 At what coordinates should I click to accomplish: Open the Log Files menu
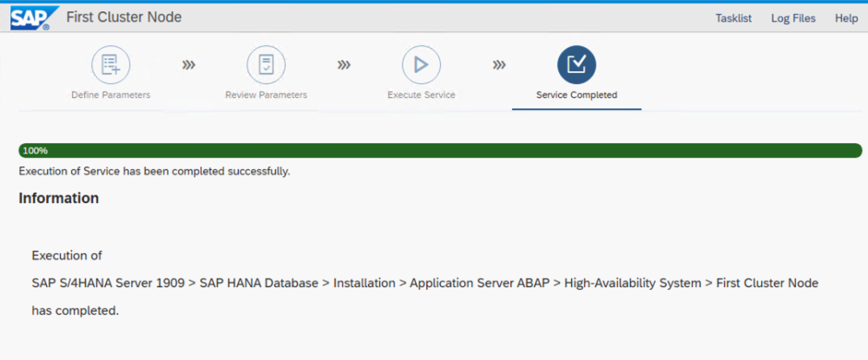(793, 18)
